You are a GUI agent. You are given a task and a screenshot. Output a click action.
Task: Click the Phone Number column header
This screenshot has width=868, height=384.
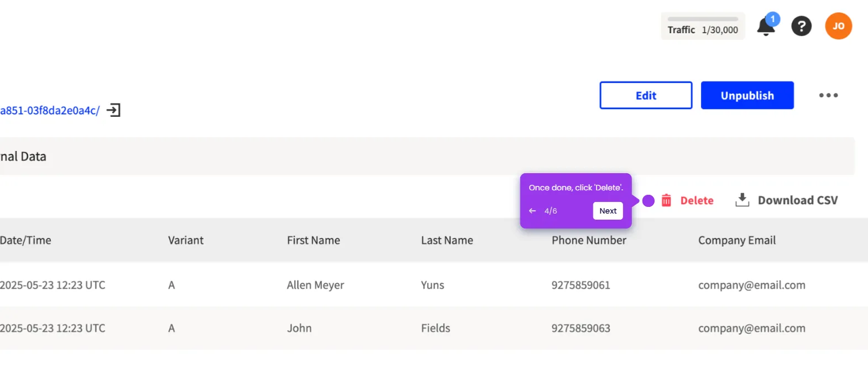589,240
